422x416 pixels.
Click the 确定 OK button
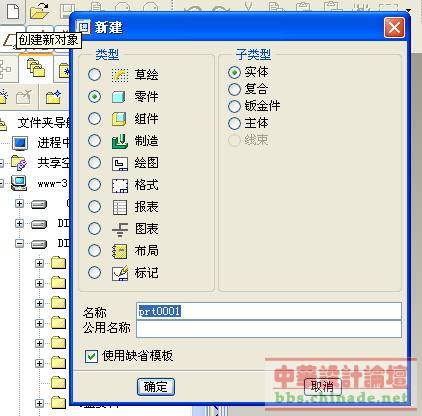156,387
